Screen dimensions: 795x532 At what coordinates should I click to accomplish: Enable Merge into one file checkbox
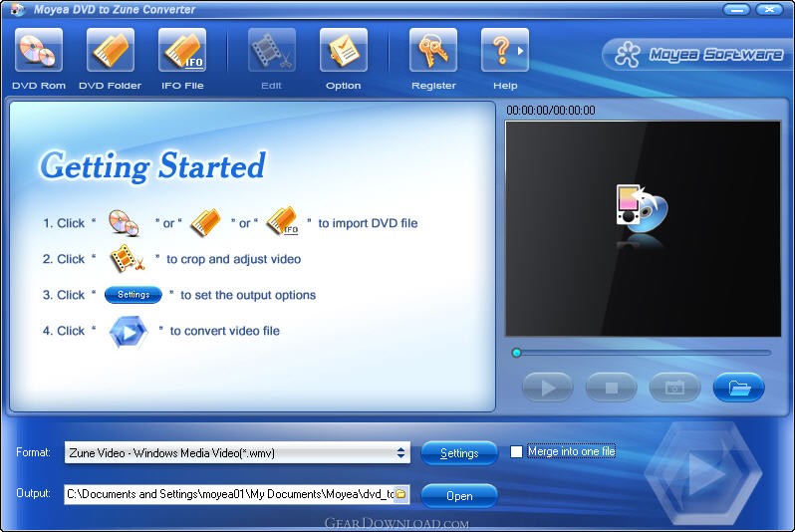516,451
